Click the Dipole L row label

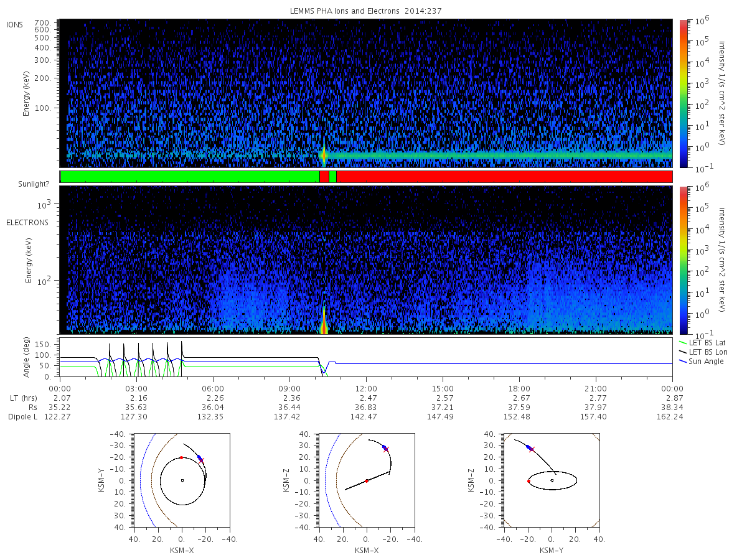pyautogui.click(x=23, y=416)
